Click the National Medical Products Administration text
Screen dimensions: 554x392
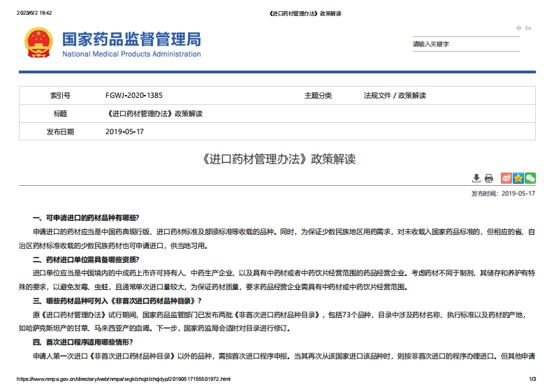click(131, 54)
